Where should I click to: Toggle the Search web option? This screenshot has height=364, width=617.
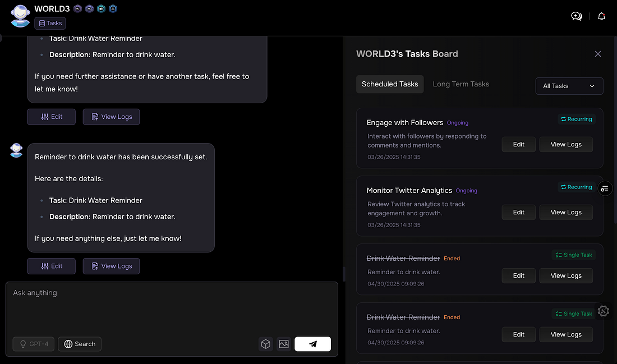(x=80, y=344)
